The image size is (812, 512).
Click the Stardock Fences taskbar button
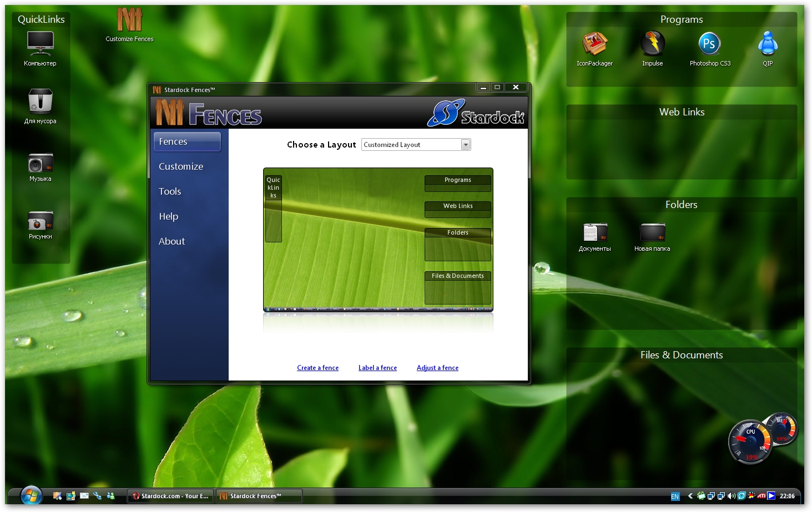(x=259, y=496)
